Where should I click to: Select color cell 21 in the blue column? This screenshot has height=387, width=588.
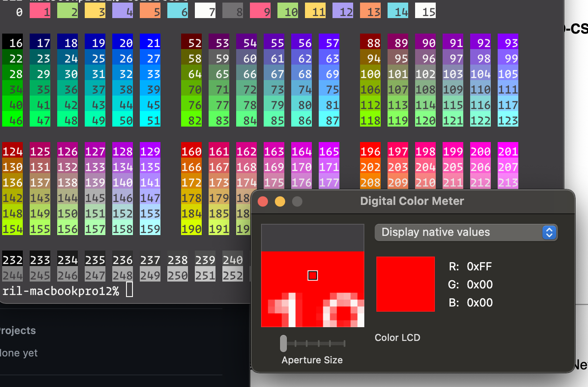[150, 43]
